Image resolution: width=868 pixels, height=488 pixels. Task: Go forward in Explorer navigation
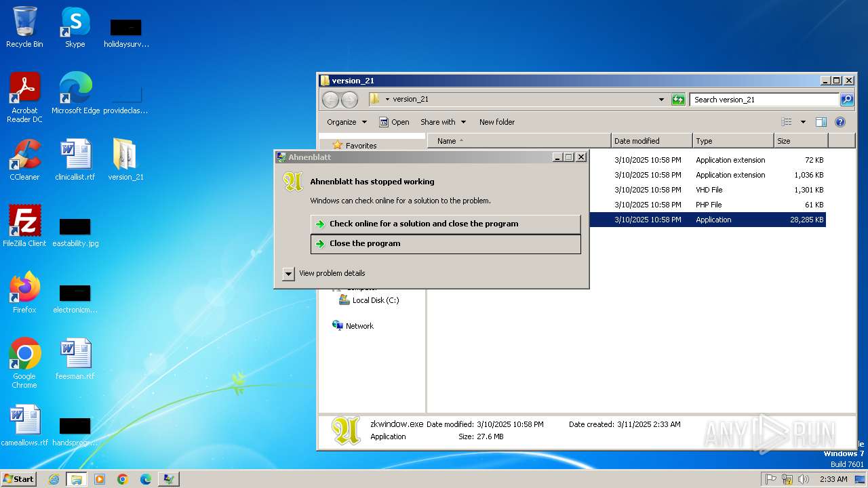(349, 100)
